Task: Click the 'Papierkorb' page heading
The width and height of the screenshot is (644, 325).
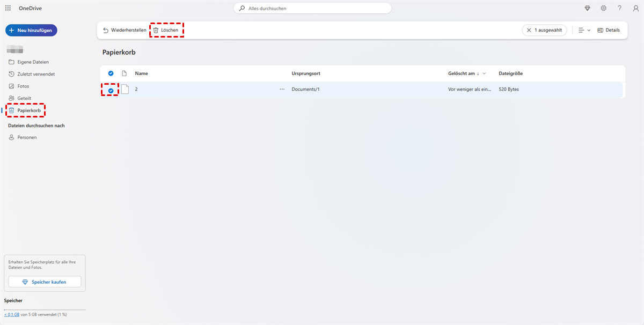Action: click(119, 53)
